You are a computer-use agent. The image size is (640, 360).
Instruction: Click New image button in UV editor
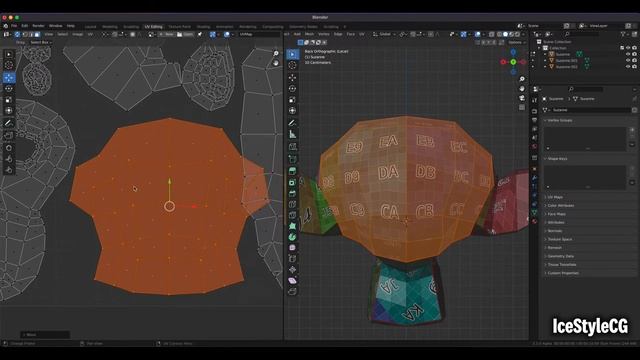(x=167, y=34)
